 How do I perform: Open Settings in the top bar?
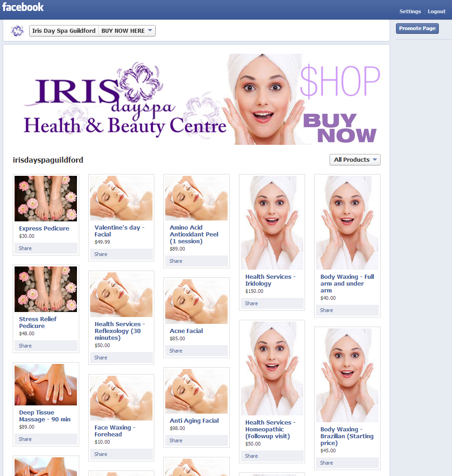pos(410,11)
